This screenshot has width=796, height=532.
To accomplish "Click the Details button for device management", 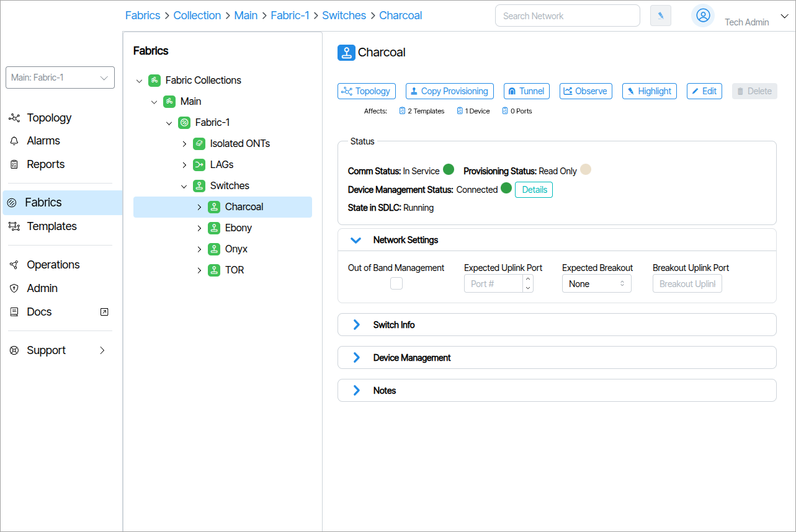I will (x=534, y=190).
